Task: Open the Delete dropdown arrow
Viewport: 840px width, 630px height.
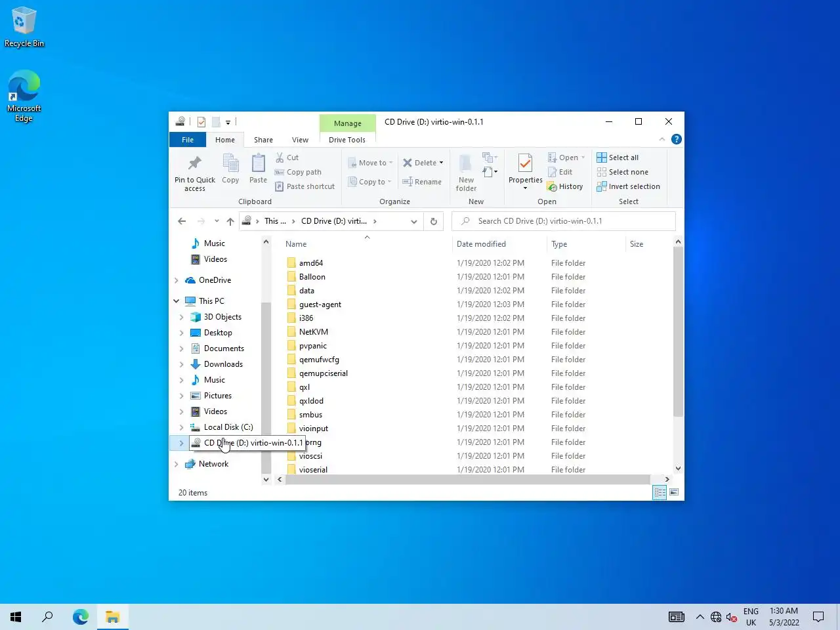Action: [441, 163]
